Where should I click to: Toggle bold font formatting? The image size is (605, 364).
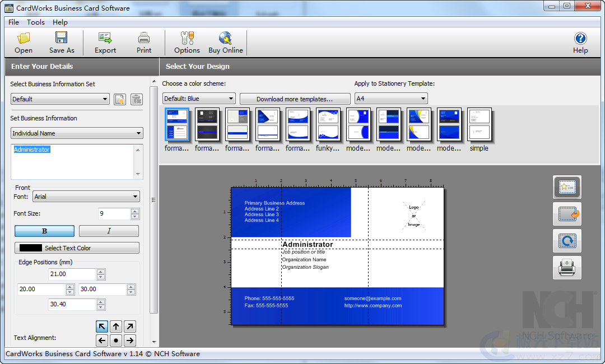(44, 231)
